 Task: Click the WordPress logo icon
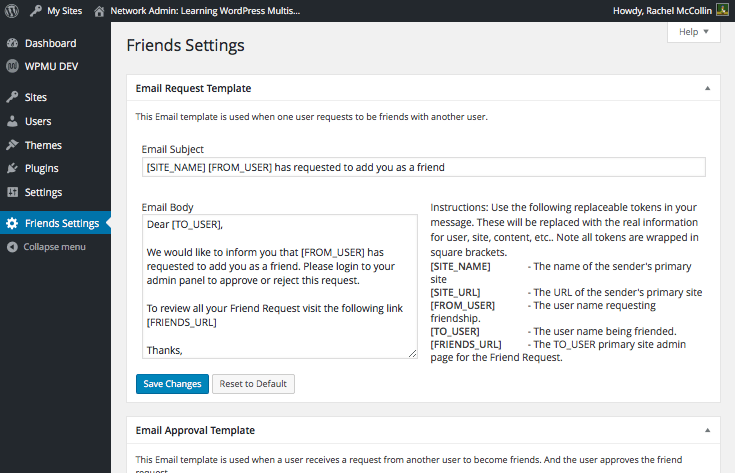pyautogui.click(x=12, y=11)
